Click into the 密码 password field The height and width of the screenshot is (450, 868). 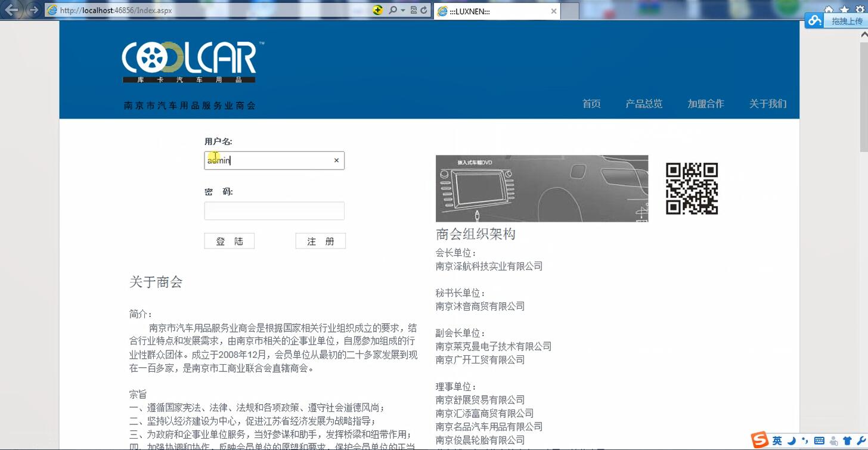(274, 211)
